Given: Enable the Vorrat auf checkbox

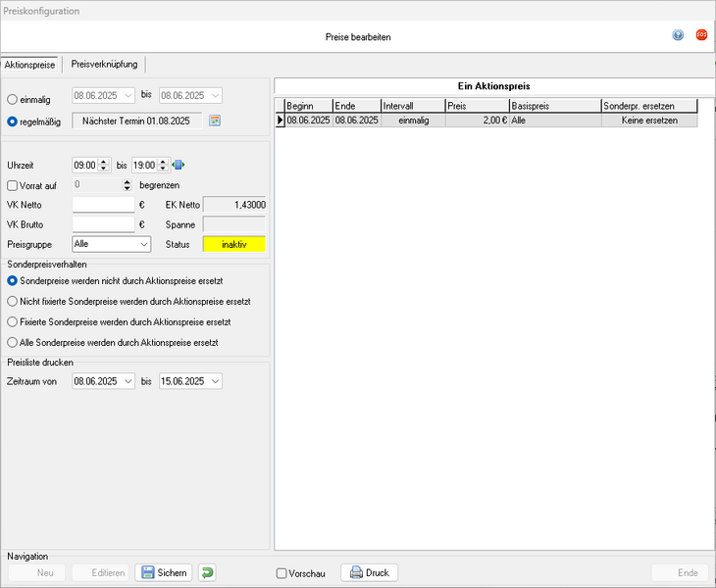Looking at the screenshot, I should [x=12, y=185].
